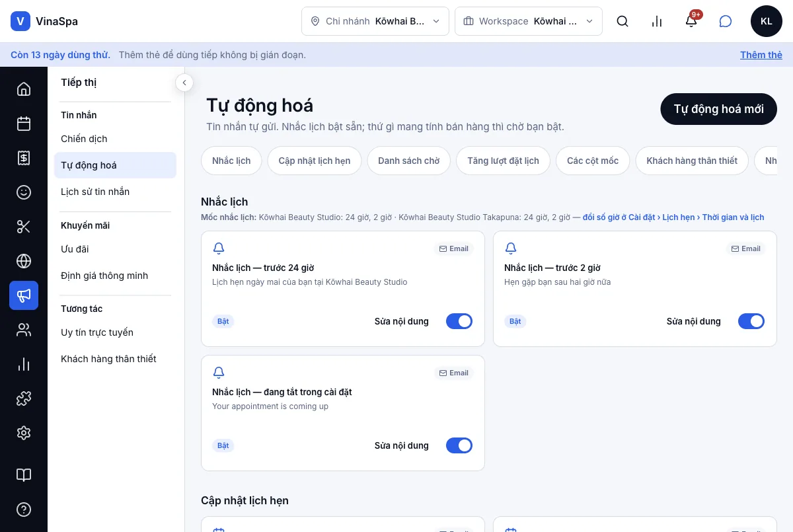Select Tự động hoá menu item
Viewport: 793px width, 532px height.
tap(115, 165)
